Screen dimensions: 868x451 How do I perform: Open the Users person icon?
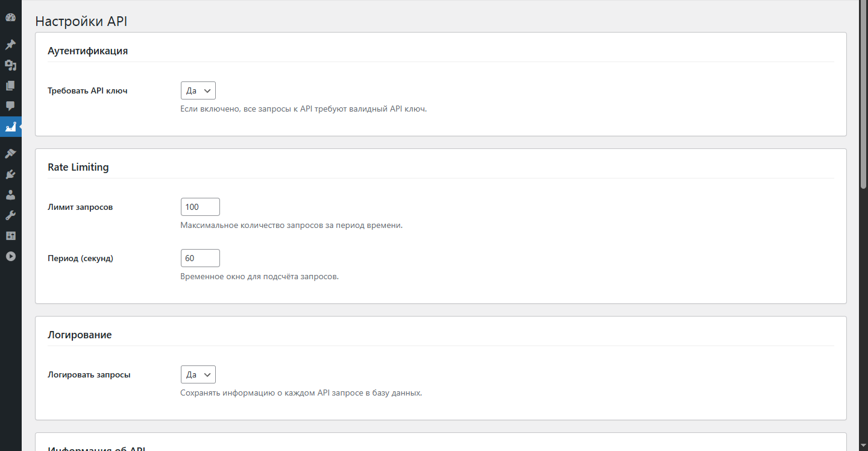[10, 195]
